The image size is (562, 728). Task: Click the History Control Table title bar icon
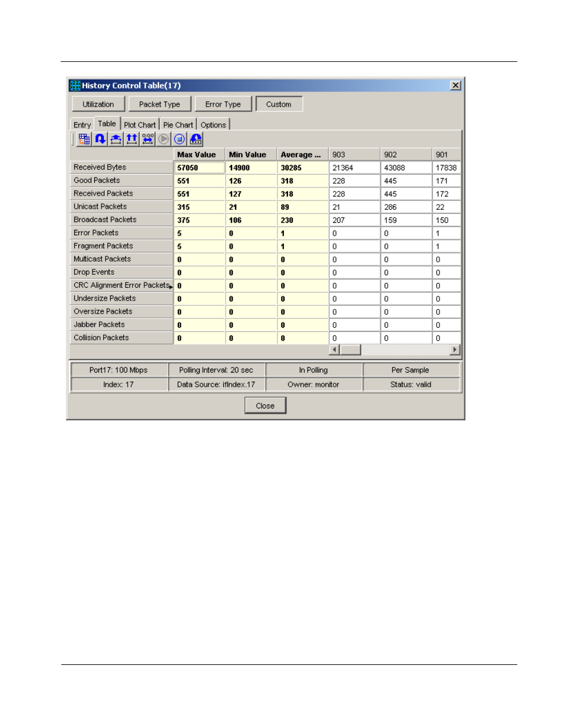75,85
